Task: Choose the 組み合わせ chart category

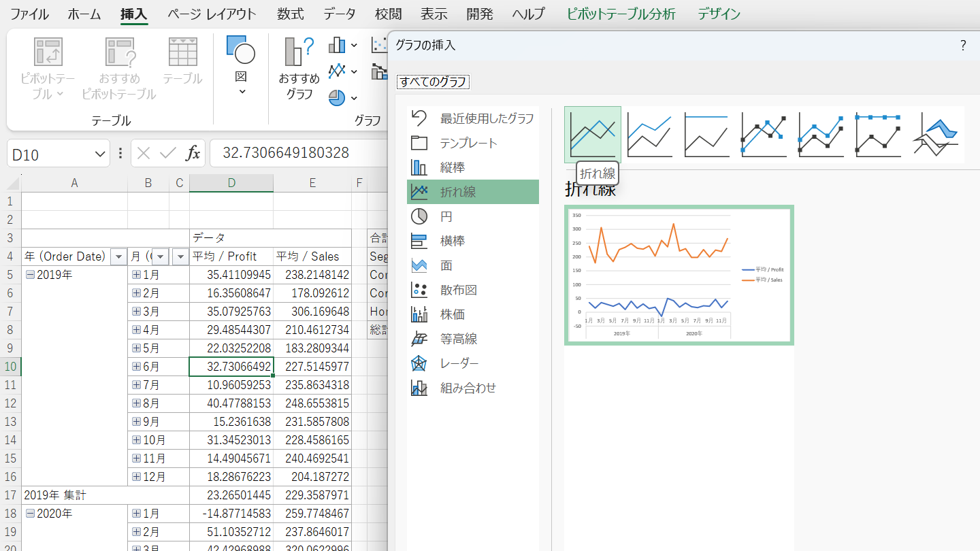Action: pos(473,388)
